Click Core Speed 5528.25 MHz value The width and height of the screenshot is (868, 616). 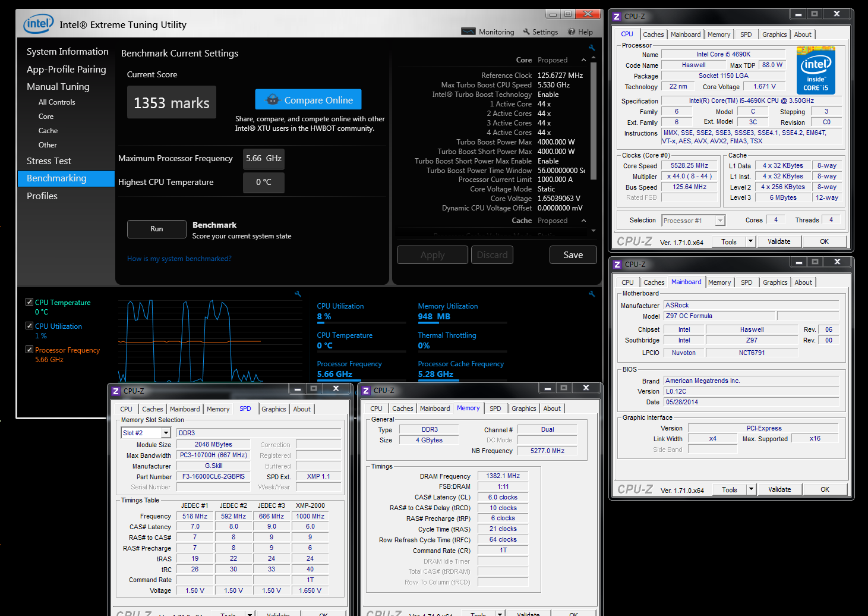689,166
